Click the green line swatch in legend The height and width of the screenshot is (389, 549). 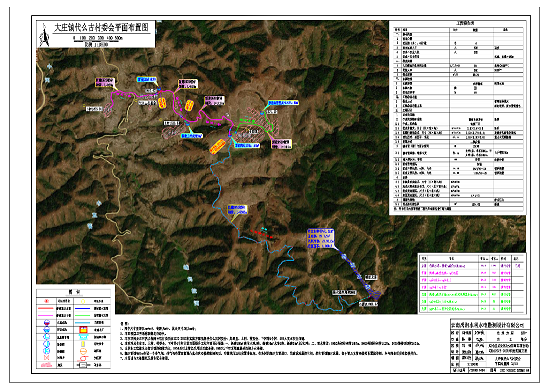coord(83,315)
